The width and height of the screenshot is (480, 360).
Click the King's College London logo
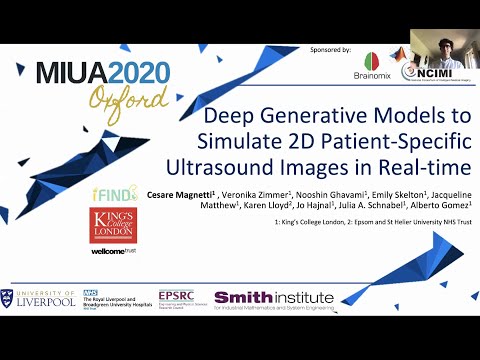113,225
